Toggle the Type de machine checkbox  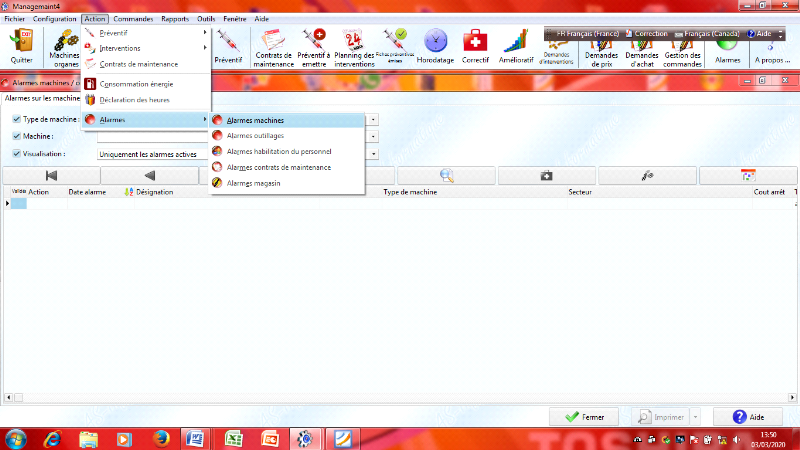[x=16, y=119]
